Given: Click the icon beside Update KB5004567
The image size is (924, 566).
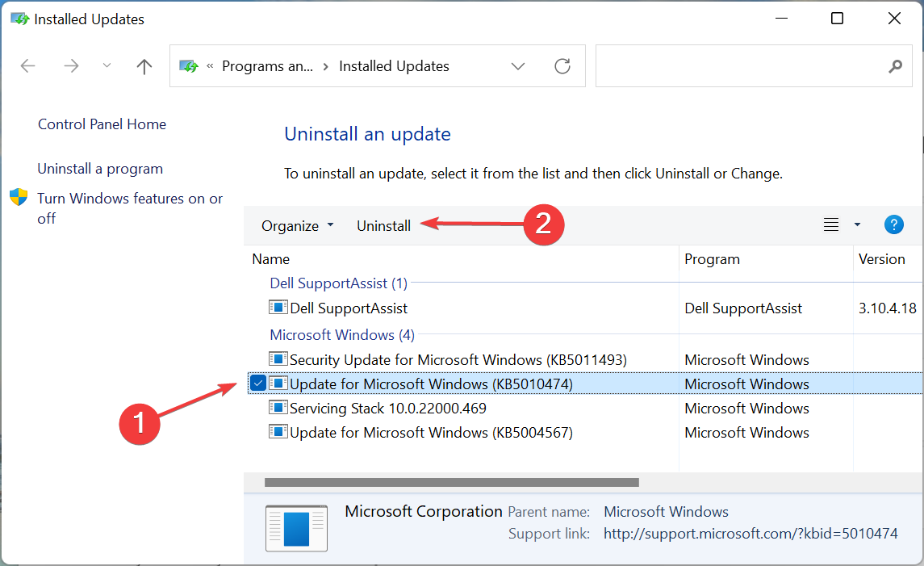Looking at the screenshot, I should click(x=278, y=432).
